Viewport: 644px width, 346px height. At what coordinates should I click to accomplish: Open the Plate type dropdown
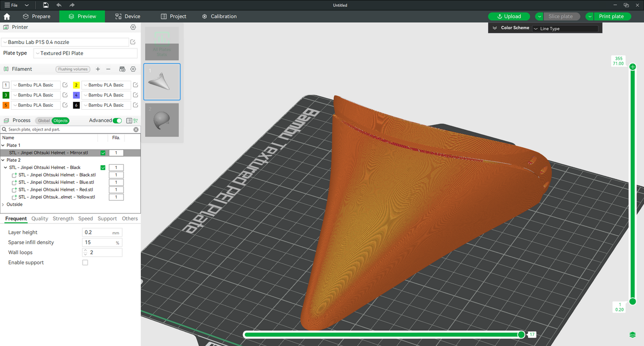(x=85, y=53)
